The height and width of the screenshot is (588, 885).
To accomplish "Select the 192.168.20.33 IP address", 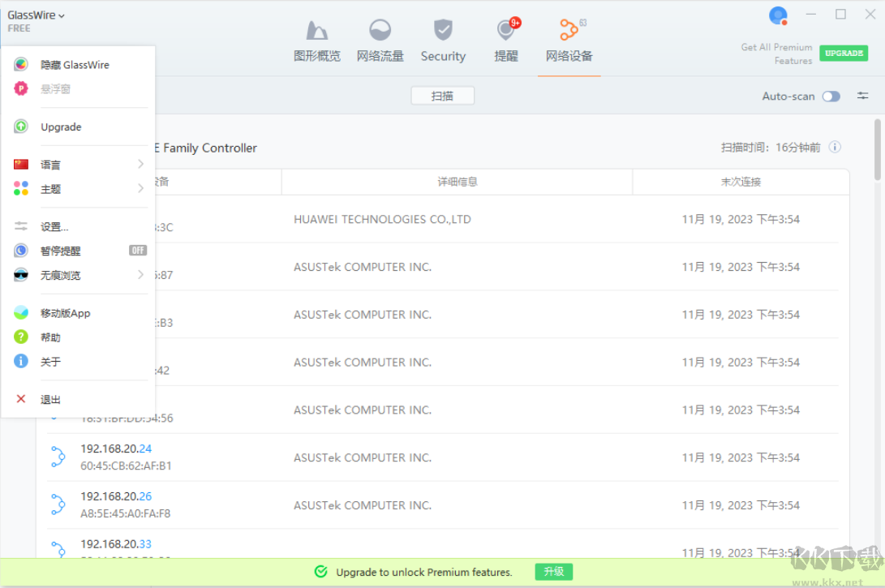I will click(x=116, y=544).
